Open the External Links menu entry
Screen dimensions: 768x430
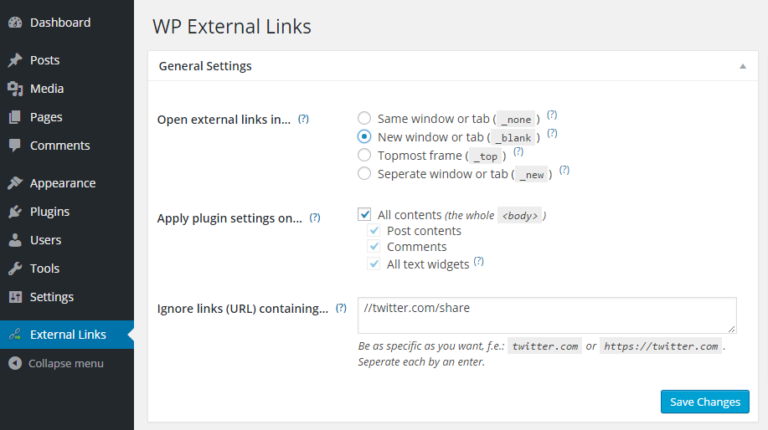(x=67, y=334)
